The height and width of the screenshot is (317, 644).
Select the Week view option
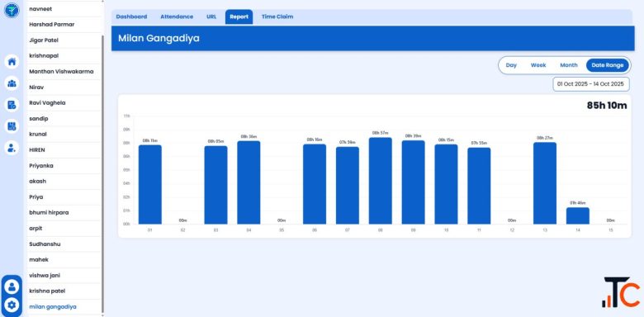[538, 65]
